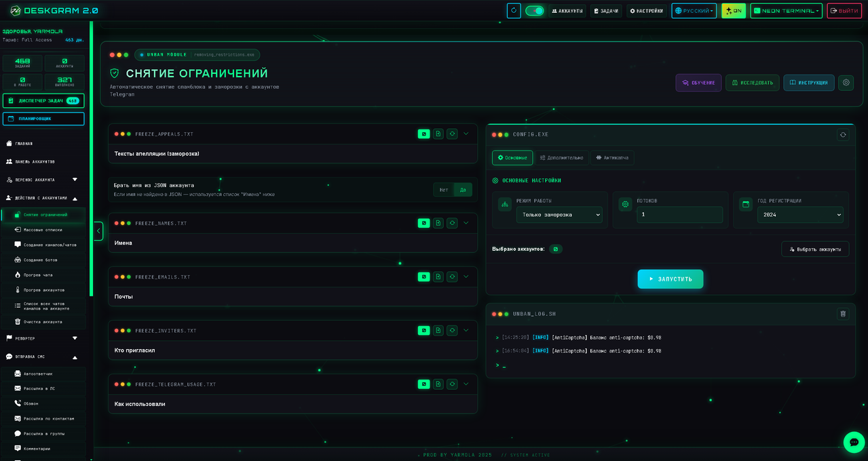The height and width of the screenshot is (461, 868).
Task: Open the chat support bubble icon
Action: [x=854, y=442]
